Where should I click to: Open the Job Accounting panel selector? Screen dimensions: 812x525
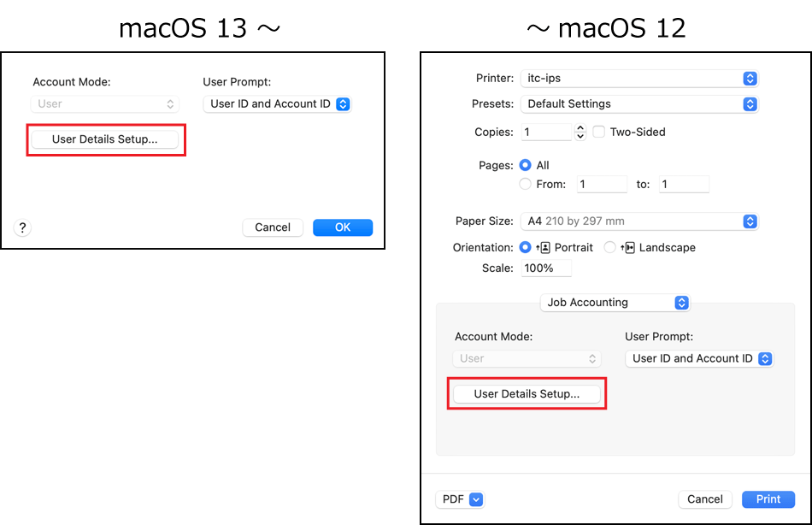click(615, 303)
